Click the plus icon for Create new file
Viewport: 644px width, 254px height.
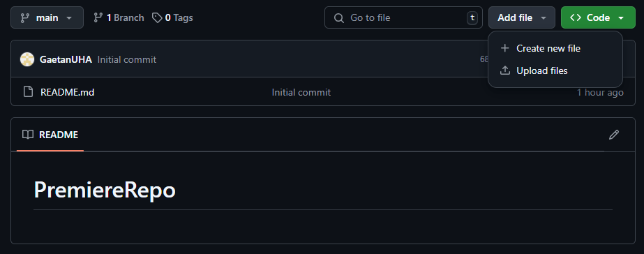[504, 49]
